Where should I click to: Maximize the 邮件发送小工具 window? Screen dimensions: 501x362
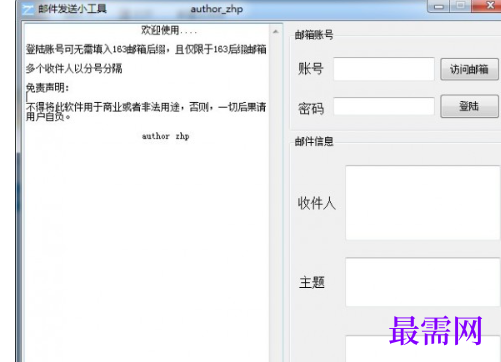pyautogui.click(x=461, y=6)
